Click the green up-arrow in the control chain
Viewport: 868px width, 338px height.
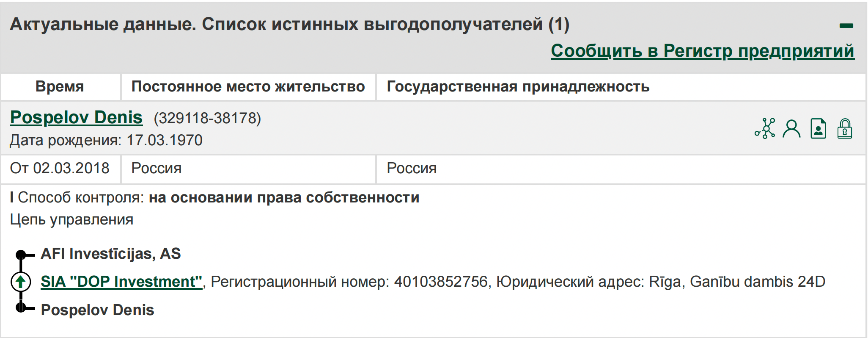[x=20, y=281]
